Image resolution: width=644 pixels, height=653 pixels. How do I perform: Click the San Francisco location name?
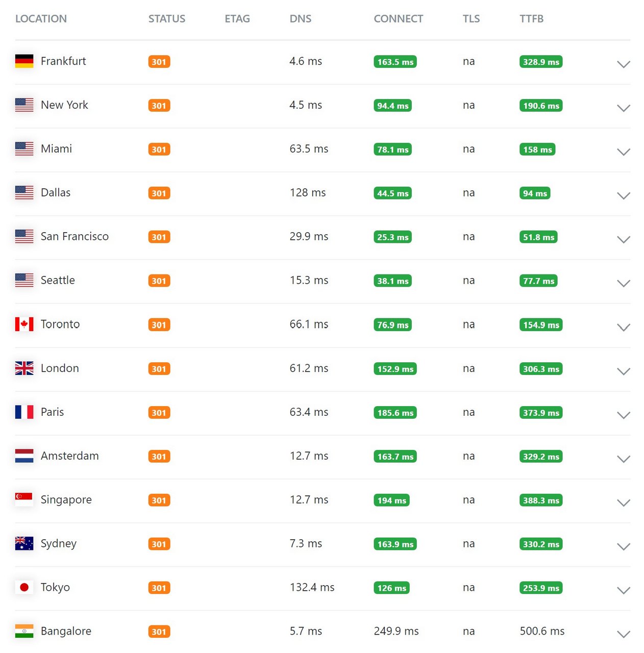(x=75, y=237)
